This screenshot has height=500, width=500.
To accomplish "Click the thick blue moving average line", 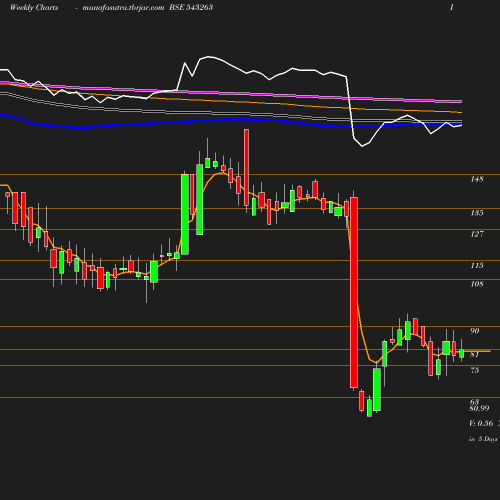I will pyautogui.click(x=231, y=120).
